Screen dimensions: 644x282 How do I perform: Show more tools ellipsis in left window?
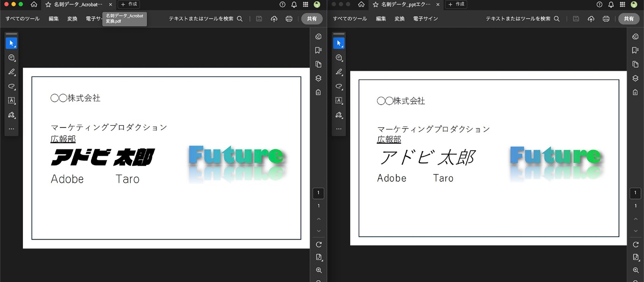[x=12, y=129]
